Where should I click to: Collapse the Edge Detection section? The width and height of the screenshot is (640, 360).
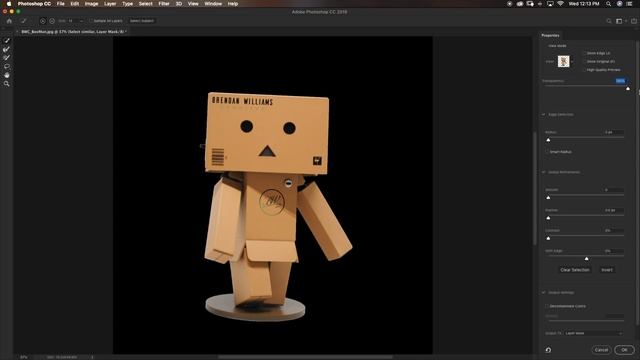click(544, 115)
